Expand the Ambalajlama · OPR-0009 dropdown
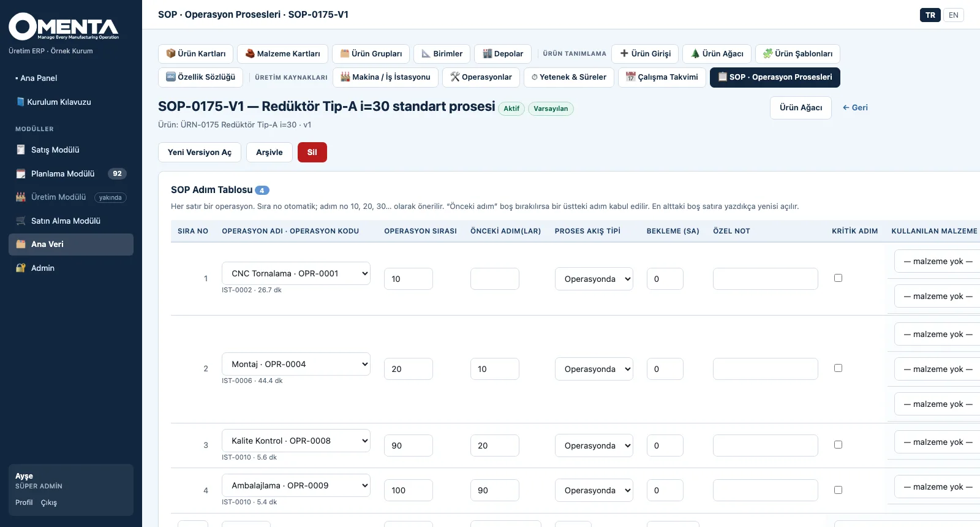Image resolution: width=980 pixels, height=527 pixels. (296, 485)
